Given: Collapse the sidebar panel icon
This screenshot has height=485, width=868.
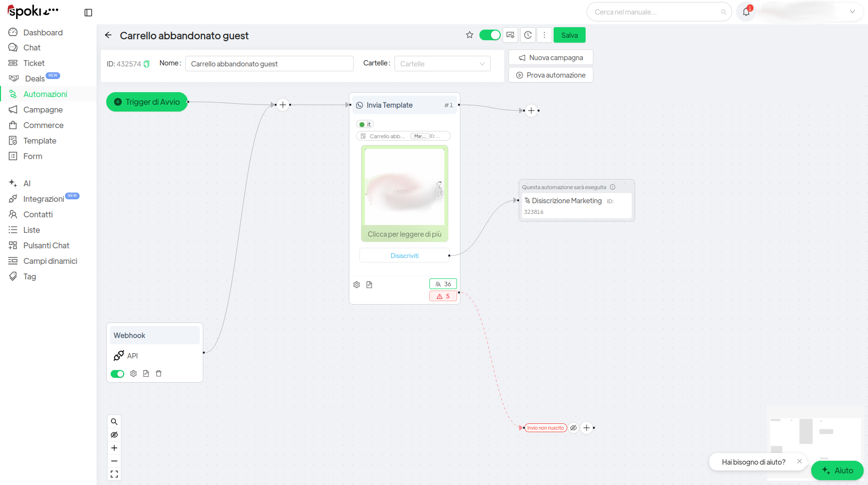Looking at the screenshot, I should pyautogui.click(x=88, y=13).
